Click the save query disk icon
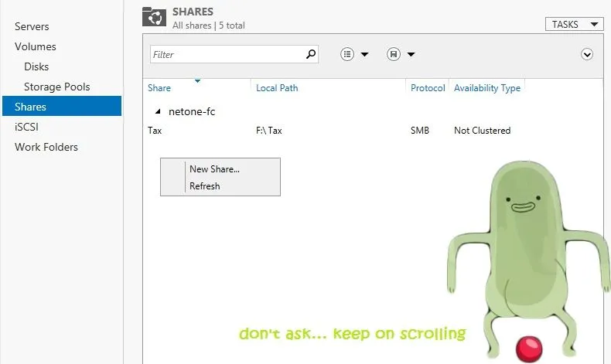 394,54
